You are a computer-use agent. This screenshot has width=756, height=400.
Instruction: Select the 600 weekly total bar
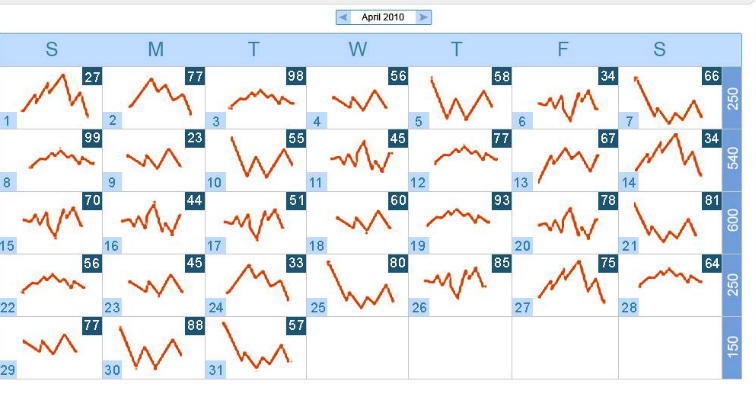[x=733, y=221]
